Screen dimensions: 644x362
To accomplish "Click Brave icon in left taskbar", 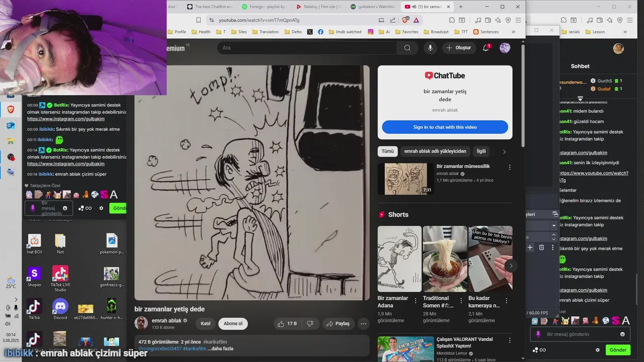I will pyautogui.click(x=11, y=110).
